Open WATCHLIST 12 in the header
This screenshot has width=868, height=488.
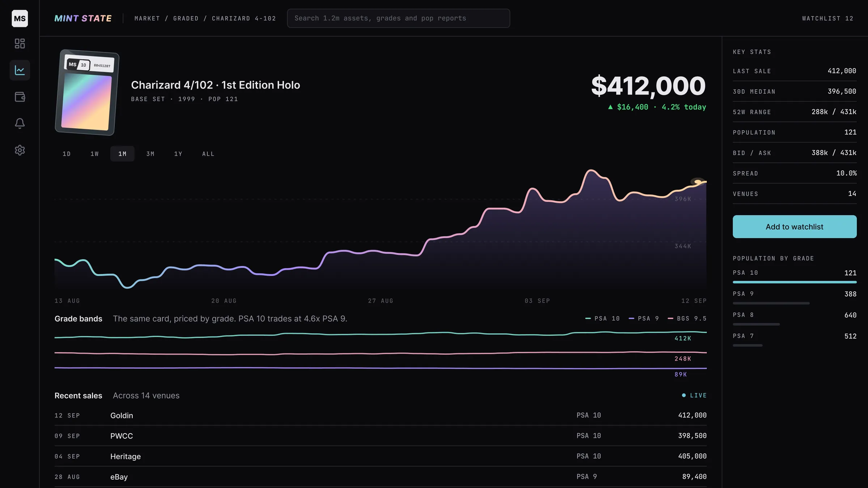[x=827, y=18]
